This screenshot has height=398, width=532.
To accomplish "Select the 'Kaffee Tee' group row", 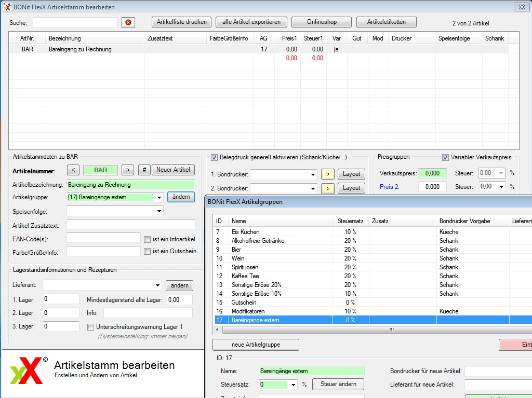I will click(372, 276).
